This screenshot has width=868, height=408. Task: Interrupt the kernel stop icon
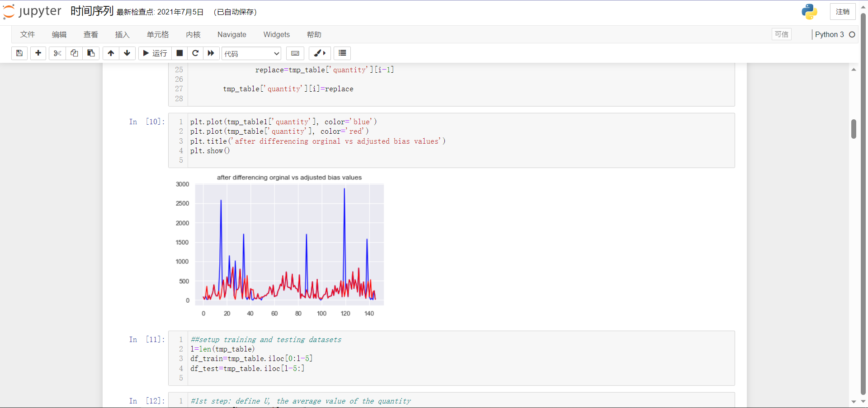click(x=179, y=53)
